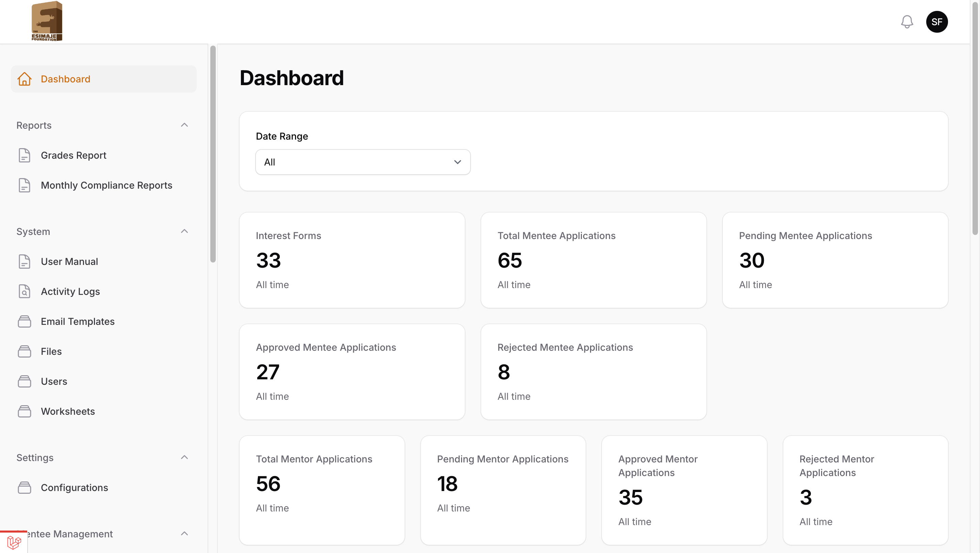This screenshot has width=980, height=553.
Task: Click the Worksheets tray icon
Action: [24, 411]
